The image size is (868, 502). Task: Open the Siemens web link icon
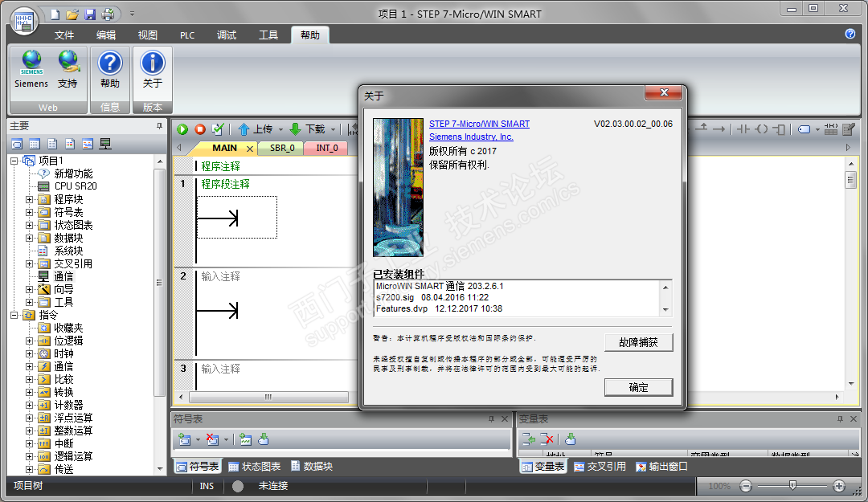pos(31,63)
